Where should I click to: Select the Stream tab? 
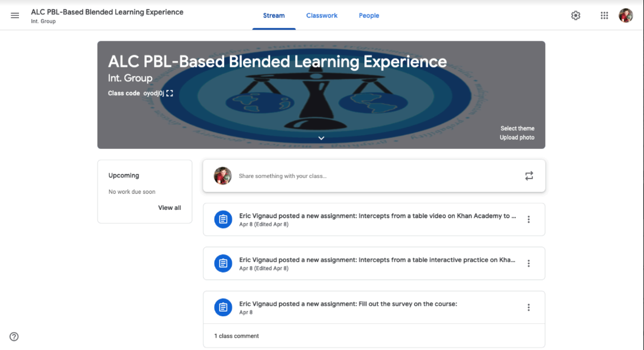(274, 15)
